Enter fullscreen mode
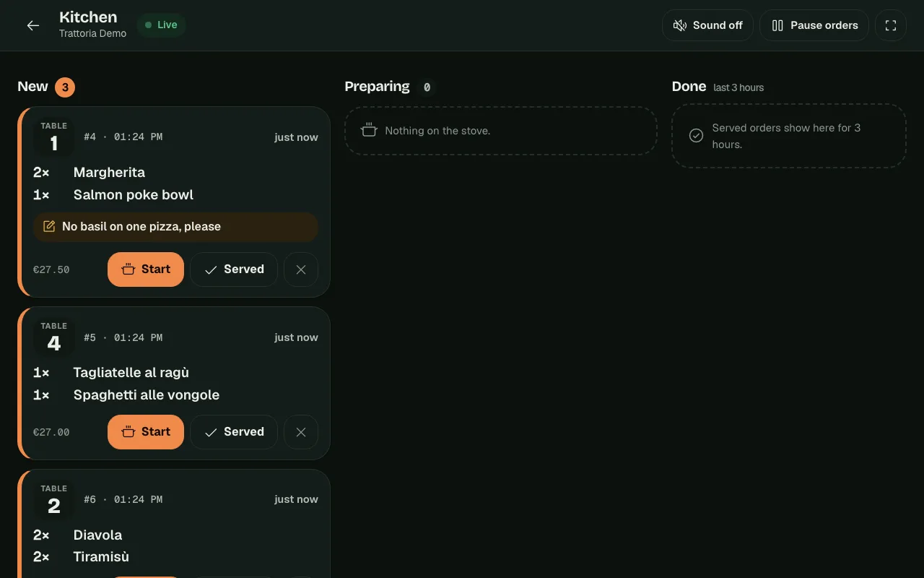The height and width of the screenshot is (578, 924). [891, 25]
